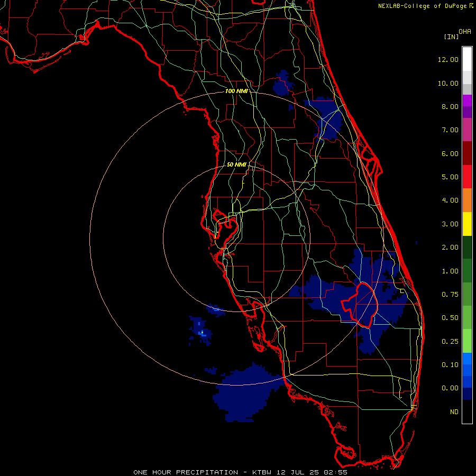Click the 0.75 legend value

click(x=450, y=295)
